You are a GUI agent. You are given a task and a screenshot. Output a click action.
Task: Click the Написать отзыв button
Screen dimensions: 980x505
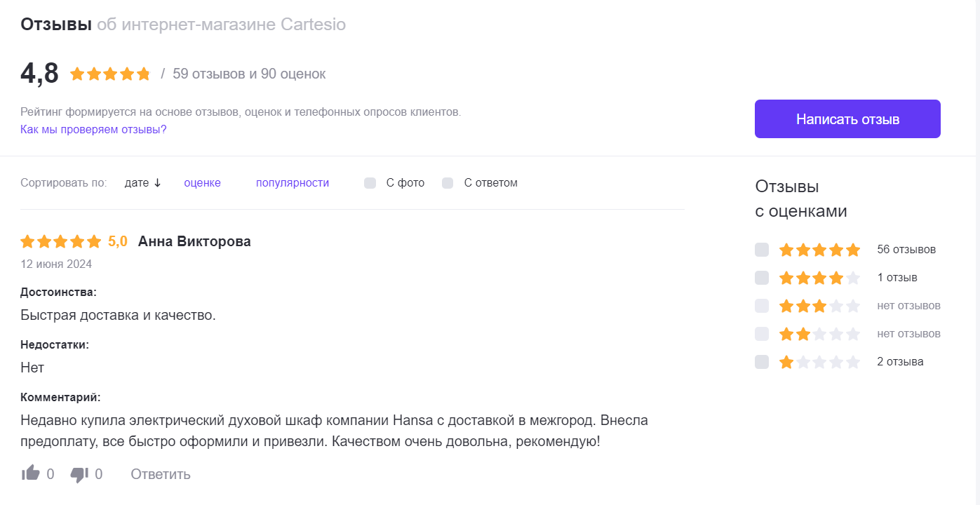pos(847,119)
